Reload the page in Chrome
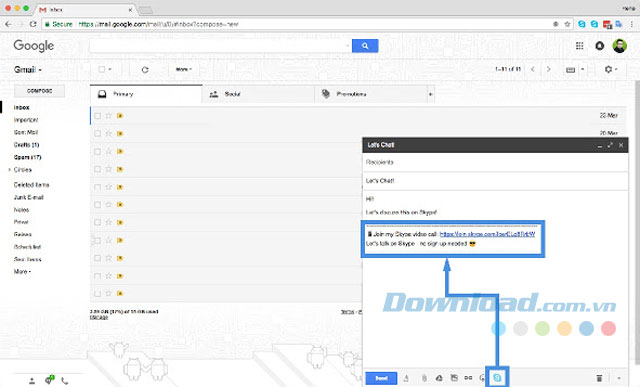The image size is (640, 387). click(x=33, y=24)
